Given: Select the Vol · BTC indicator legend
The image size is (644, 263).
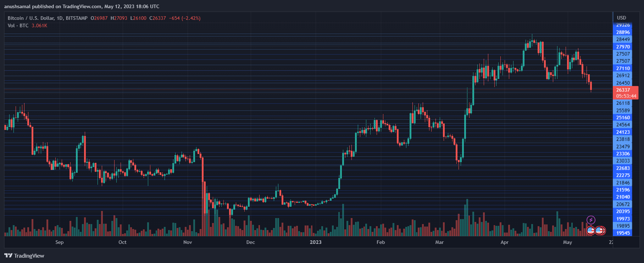Looking at the screenshot, I should 18,25.
